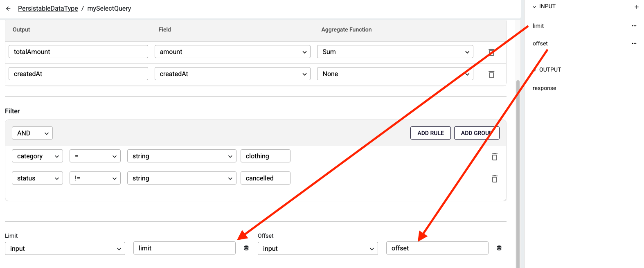Add new input with plus icon
The image size is (644, 268).
[x=636, y=7]
